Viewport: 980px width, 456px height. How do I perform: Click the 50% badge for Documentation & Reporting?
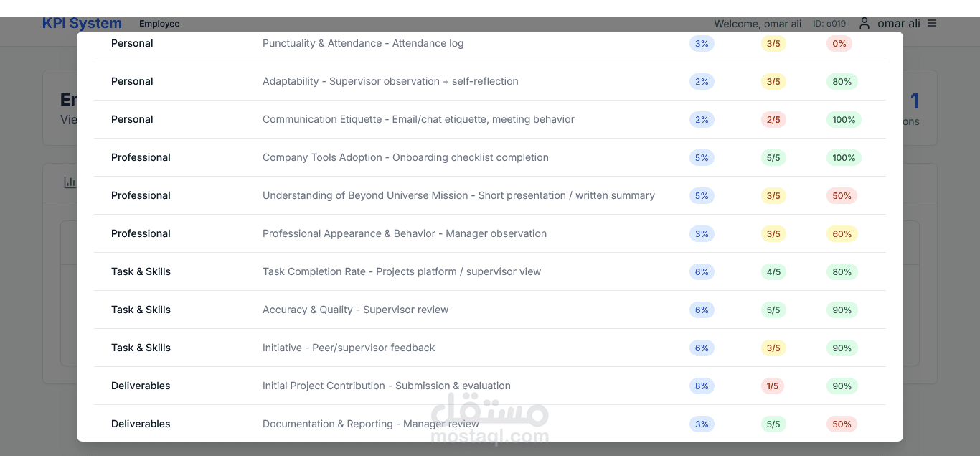coord(842,424)
